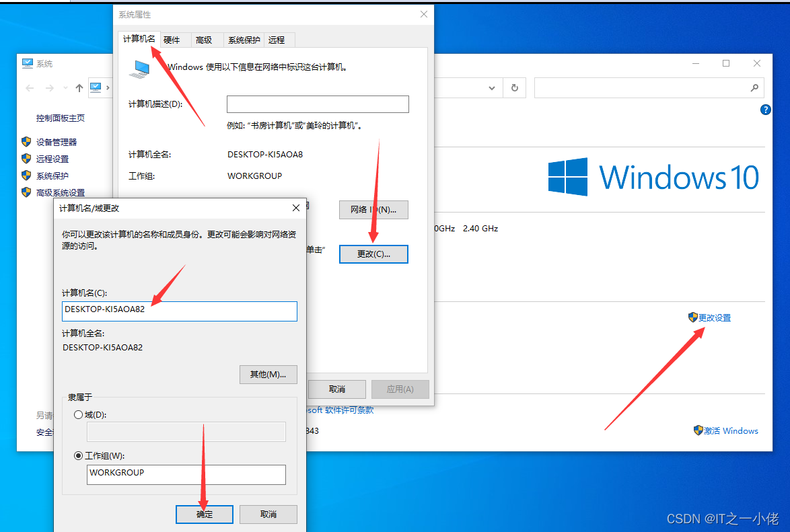Click 确定 in 计算机名/域更改 dialog
Image resolution: width=790 pixels, height=532 pixels.
(204, 515)
